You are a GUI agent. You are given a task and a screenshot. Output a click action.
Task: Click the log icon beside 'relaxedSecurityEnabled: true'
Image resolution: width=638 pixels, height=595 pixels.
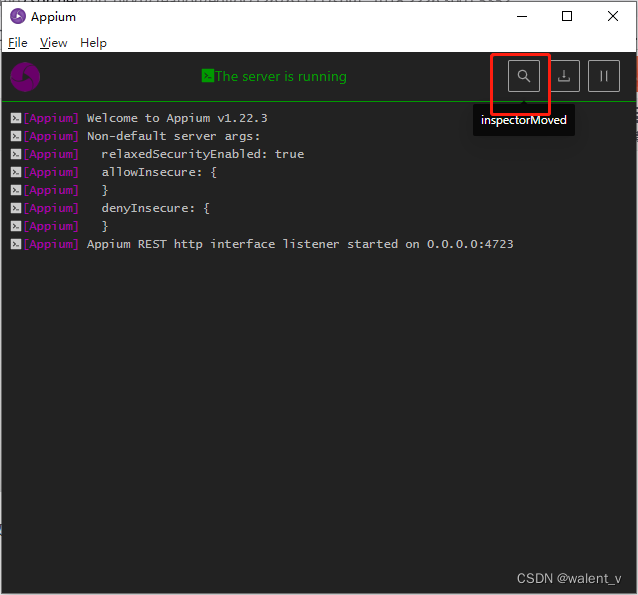[x=16, y=154]
